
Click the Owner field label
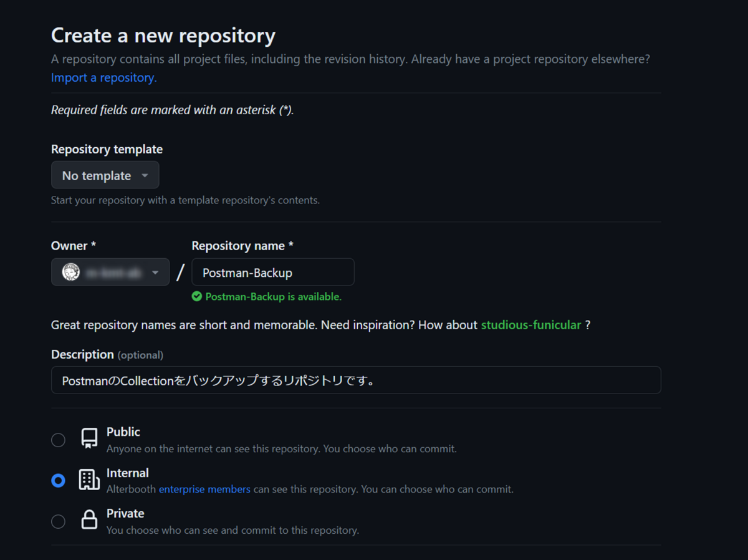[74, 246]
